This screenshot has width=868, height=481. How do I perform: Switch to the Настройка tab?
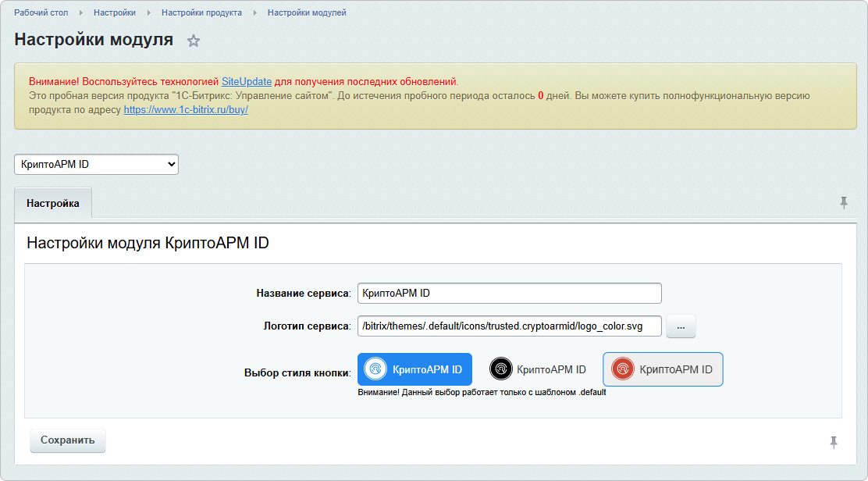pyautogui.click(x=53, y=204)
